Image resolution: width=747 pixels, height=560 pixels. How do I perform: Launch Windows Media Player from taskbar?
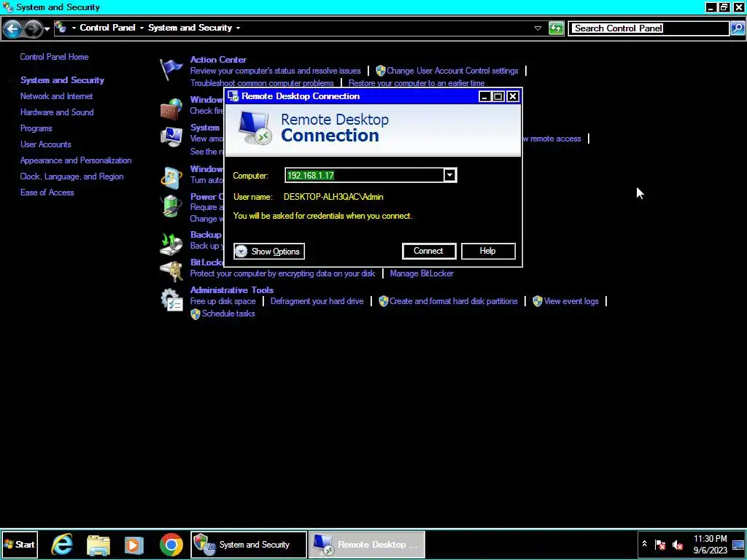(134, 544)
